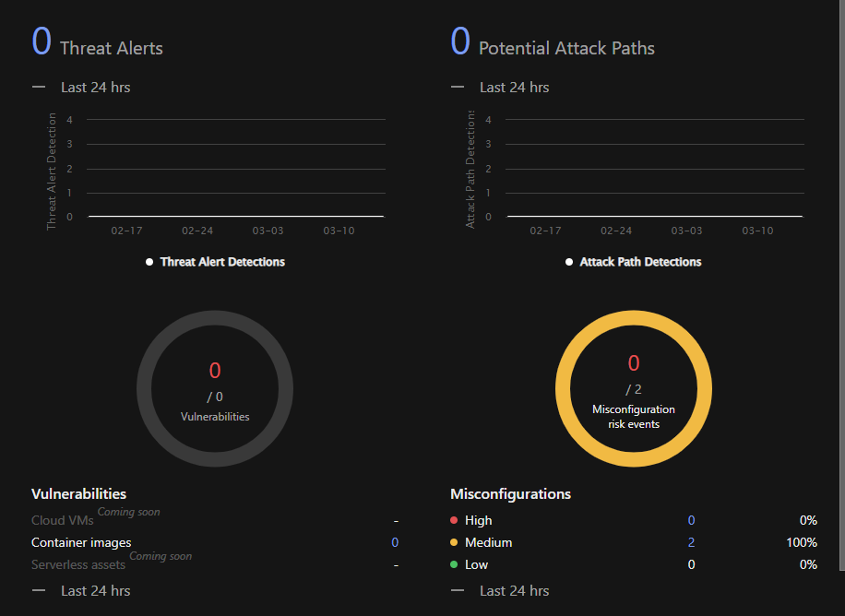Open the Threat Alerts count heading

point(42,42)
